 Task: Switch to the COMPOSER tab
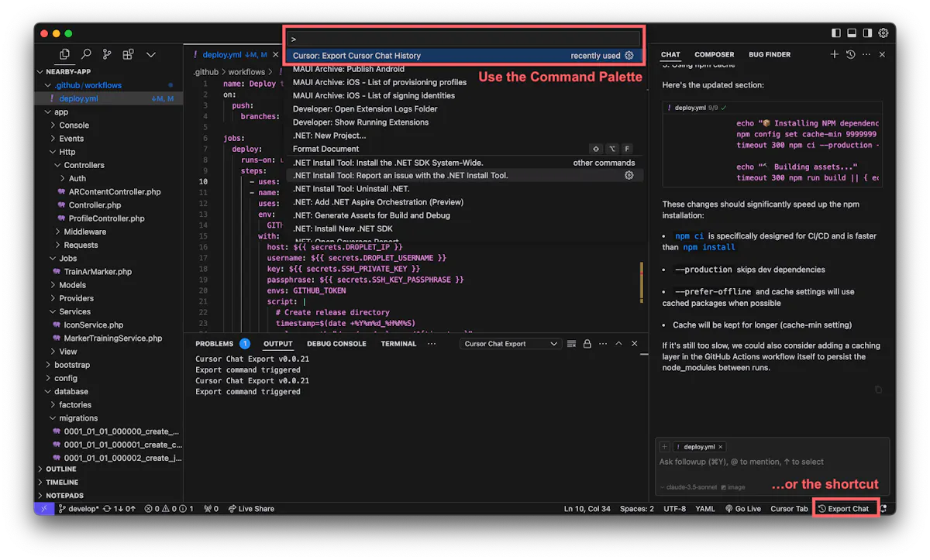(x=714, y=55)
